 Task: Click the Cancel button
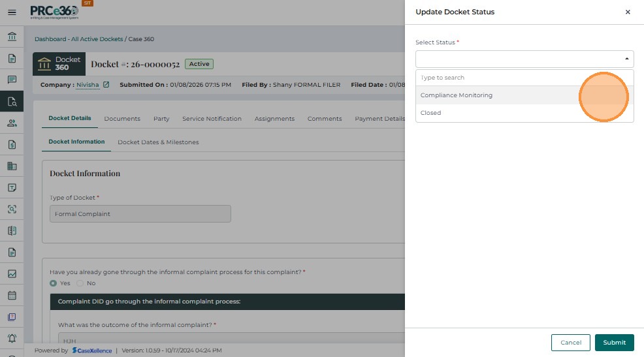point(570,343)
